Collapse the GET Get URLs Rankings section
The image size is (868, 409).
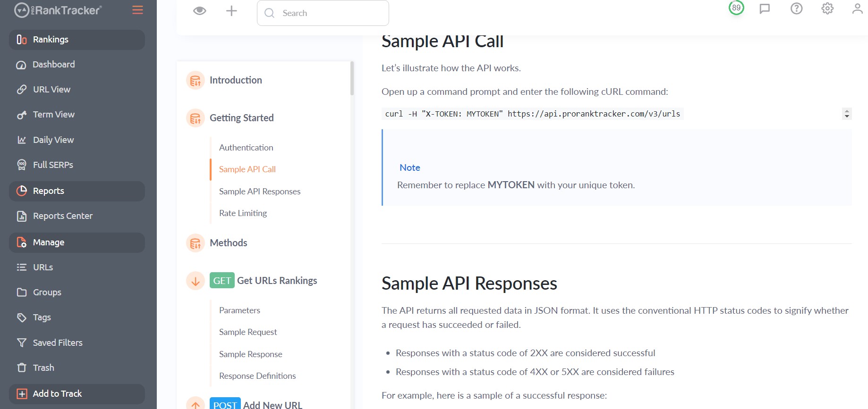tap(264, 281)
